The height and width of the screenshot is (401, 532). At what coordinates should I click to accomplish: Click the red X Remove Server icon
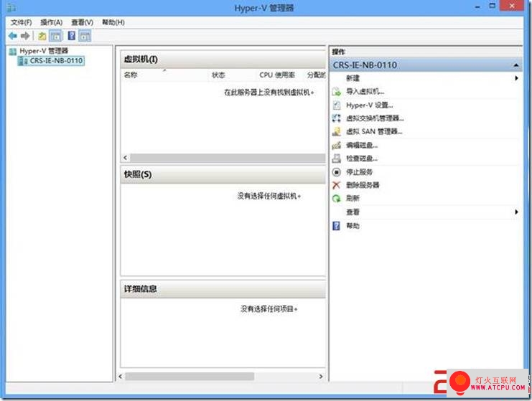[336, 185]
